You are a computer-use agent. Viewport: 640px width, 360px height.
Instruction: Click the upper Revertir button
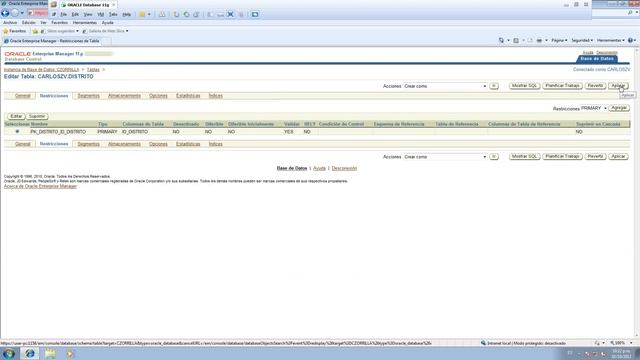(595, 86)
